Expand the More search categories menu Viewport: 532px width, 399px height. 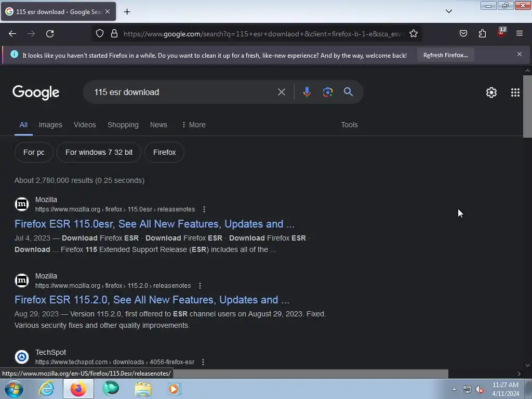[x=194, y=125]
